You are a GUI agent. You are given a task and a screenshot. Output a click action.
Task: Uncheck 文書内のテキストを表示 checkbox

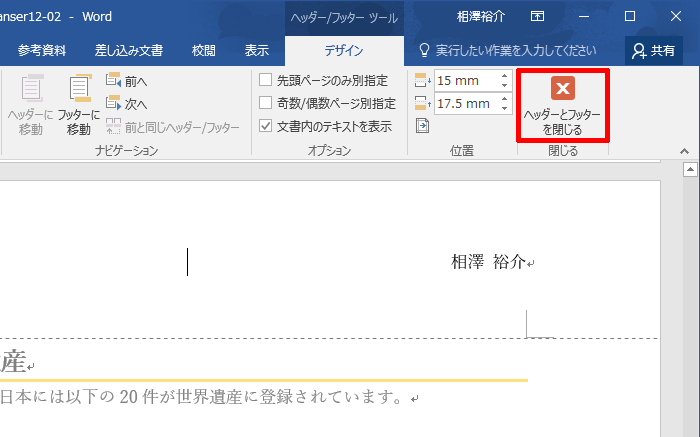click(265, 126)
